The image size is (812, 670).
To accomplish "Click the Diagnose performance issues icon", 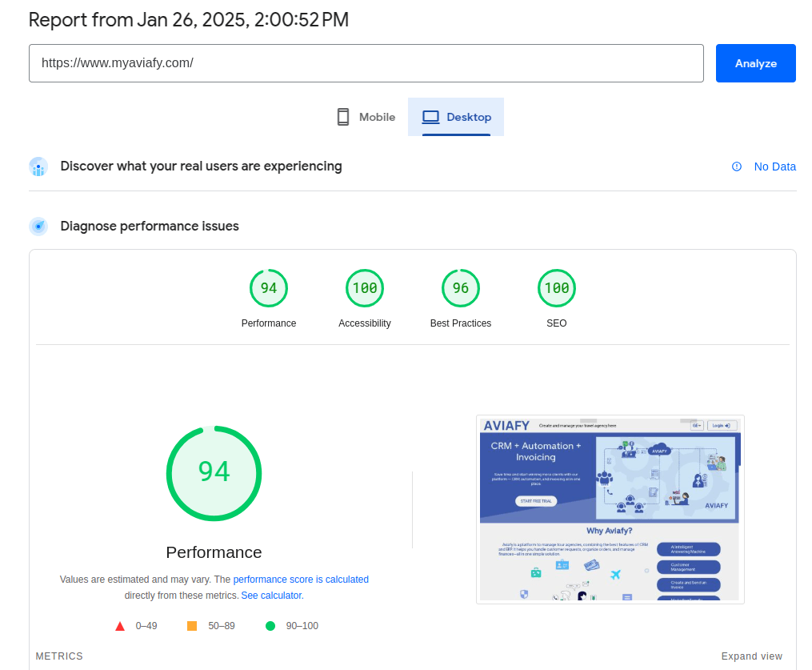I will [x=38, y=227].
